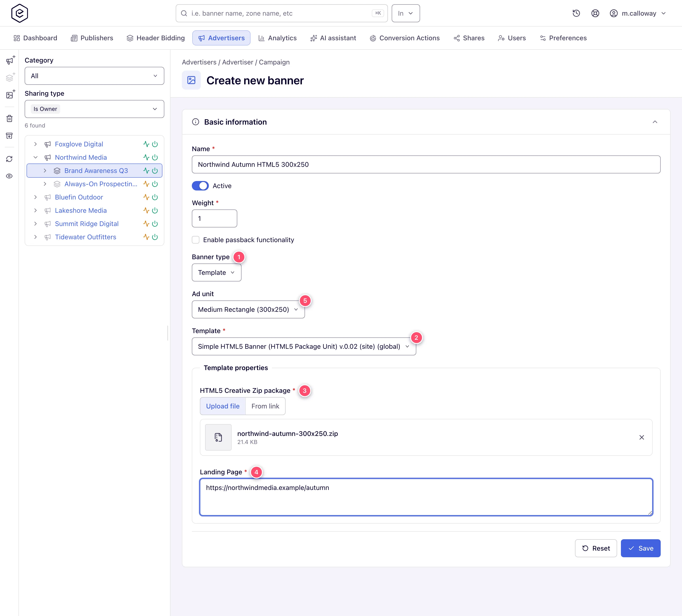Collapse the Basic information section

pos(655,122)
